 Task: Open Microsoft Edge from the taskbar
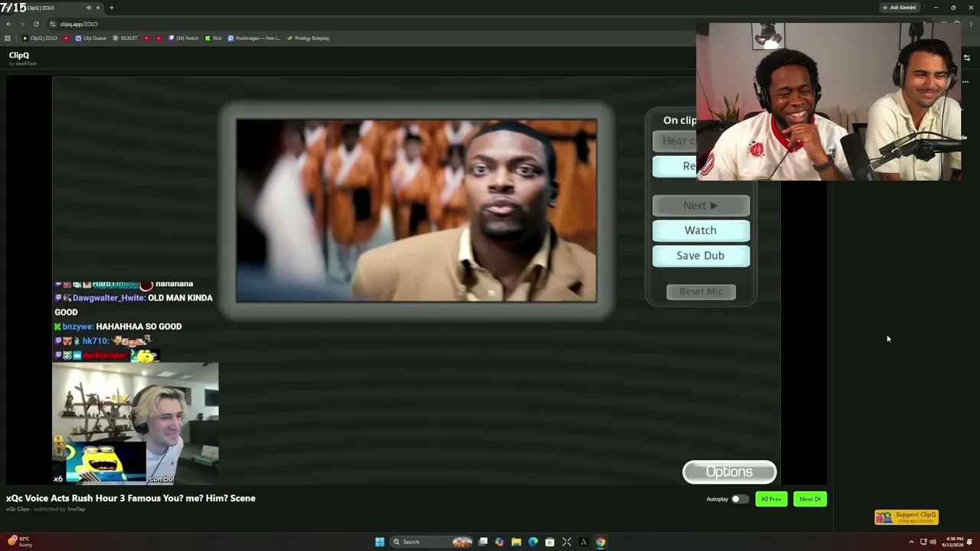pos(533,542)
